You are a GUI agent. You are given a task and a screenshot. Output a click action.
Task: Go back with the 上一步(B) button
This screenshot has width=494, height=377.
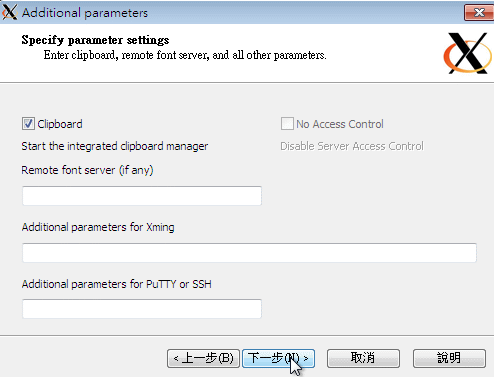point(203,358)
